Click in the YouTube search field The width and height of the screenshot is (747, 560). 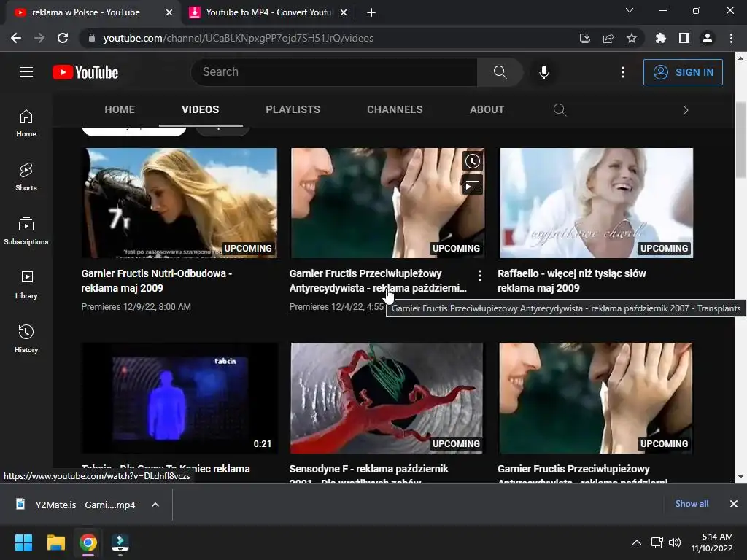334,72
